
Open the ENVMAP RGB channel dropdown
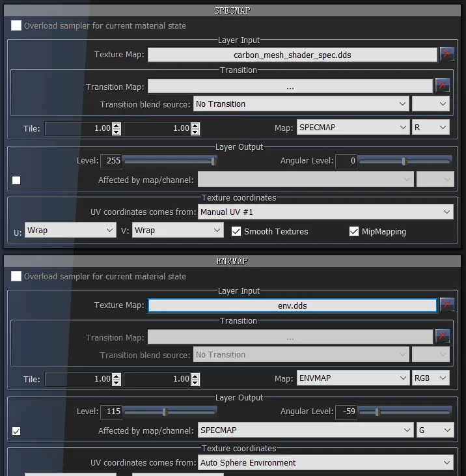pos(431,378)
